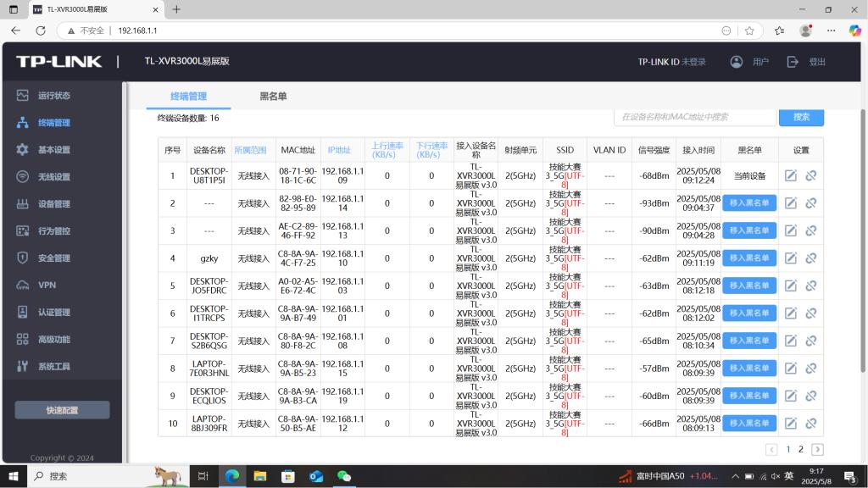868x488 pixels.
Task: Blacklist device DESKTOP-S2B6QSG
Action: tap(749, 341)
